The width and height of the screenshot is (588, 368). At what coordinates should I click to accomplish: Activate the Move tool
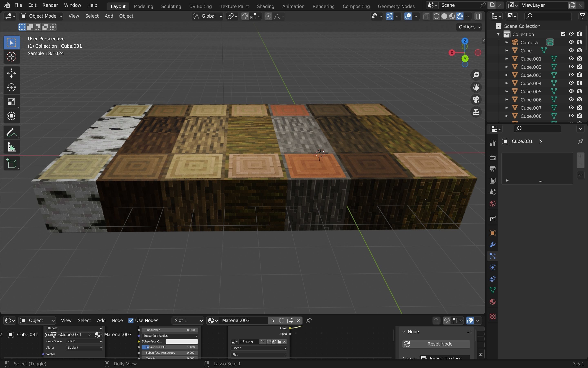11,73
